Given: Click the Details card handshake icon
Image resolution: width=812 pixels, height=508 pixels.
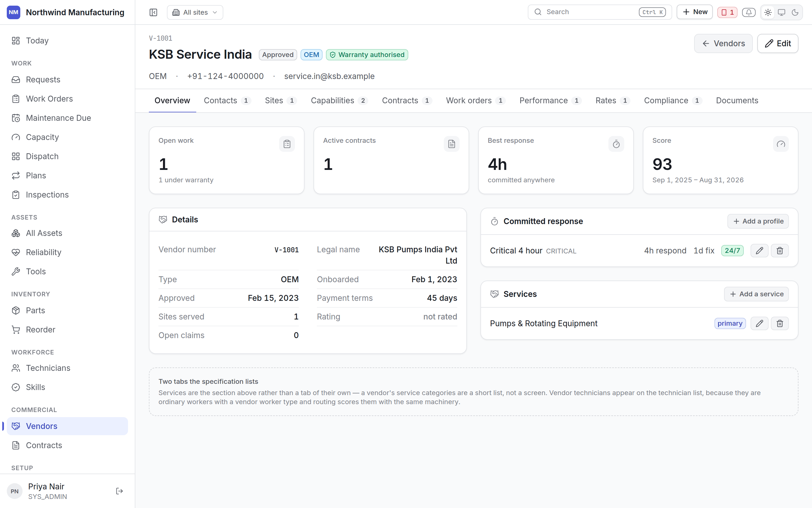Looking at the screenshot, I should click(x=163, y=220).
